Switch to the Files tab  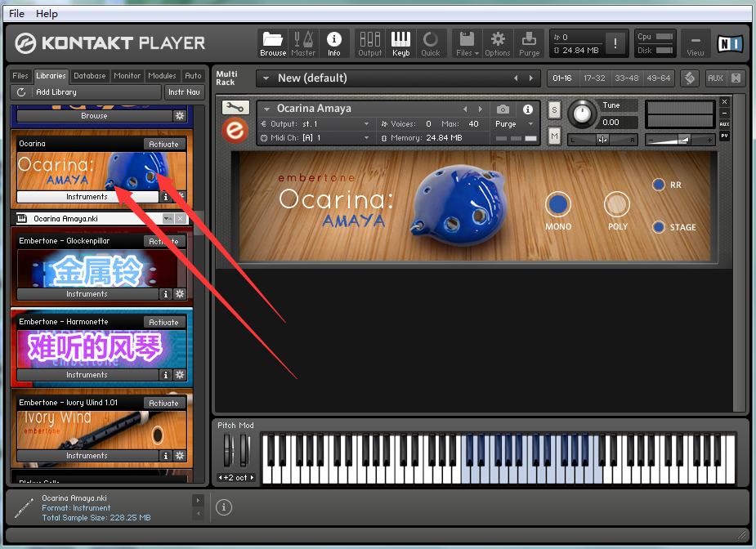tap(20, 76)
